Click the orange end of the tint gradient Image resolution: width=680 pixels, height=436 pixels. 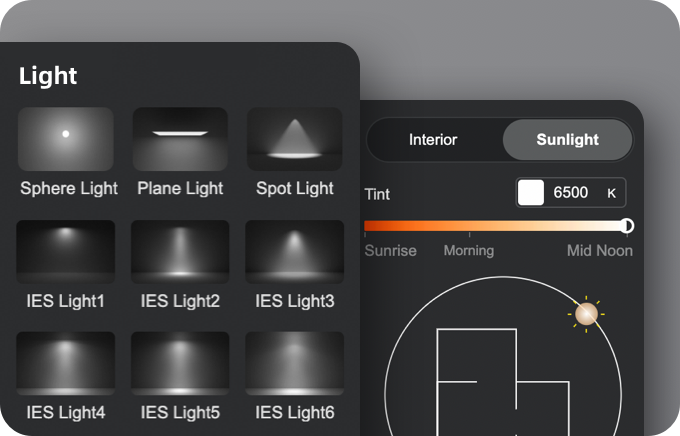(x=372, y=226)
